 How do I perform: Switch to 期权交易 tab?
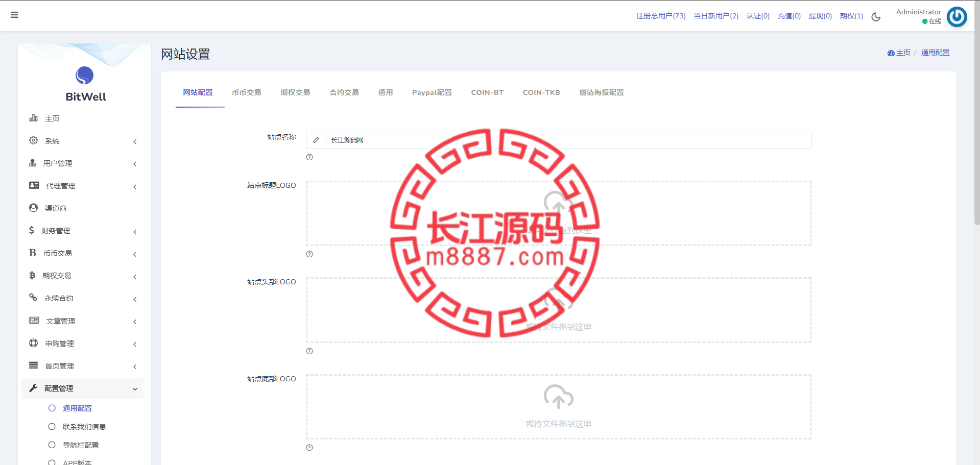pyautogui.click(x=295, y=93)
